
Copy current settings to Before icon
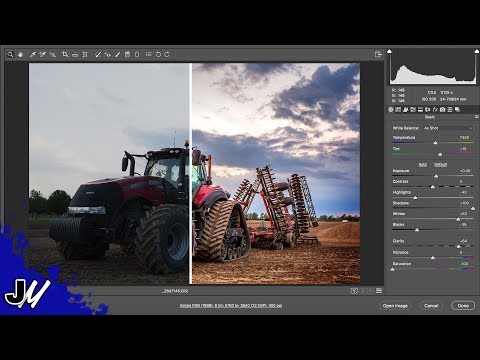[371, 291]
